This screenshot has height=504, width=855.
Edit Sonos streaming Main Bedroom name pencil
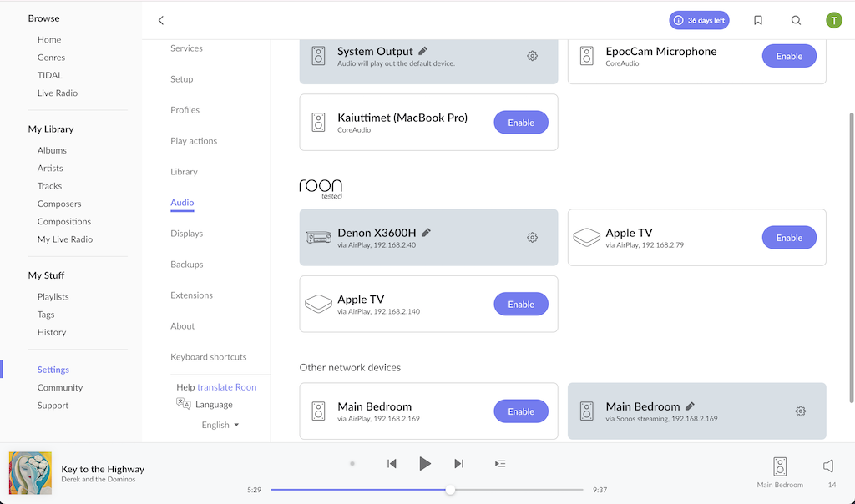click(690, 406)
